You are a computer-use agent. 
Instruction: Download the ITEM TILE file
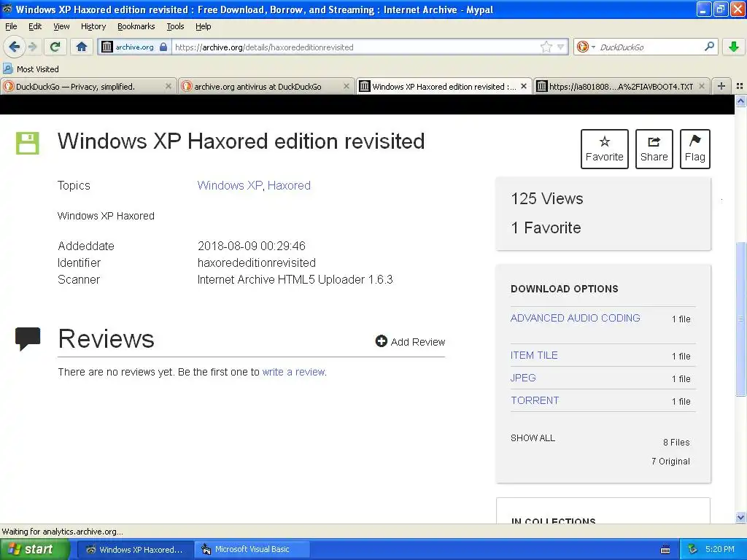pyautogui.click(x=534, y=355)
